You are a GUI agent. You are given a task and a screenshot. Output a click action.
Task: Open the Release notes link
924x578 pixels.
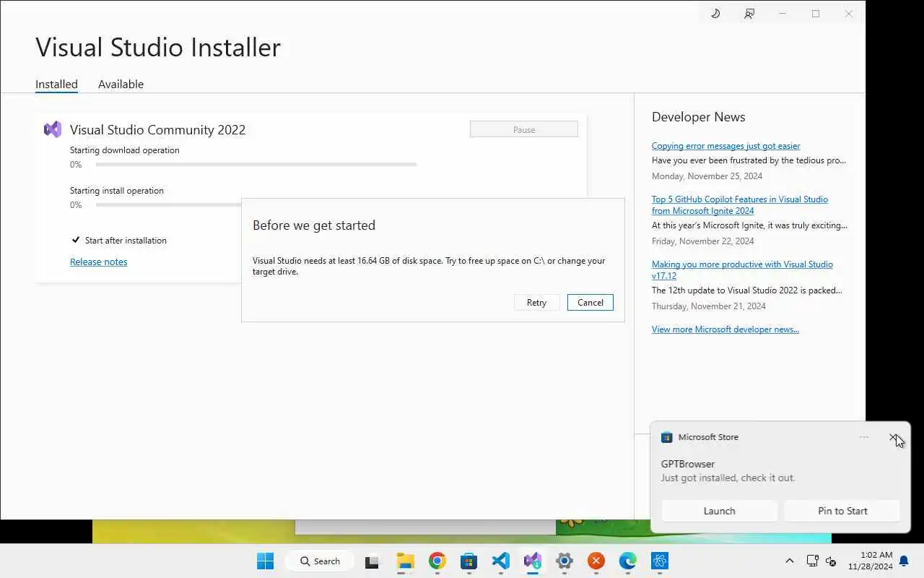pyautogui.click(x=98, y=262)
